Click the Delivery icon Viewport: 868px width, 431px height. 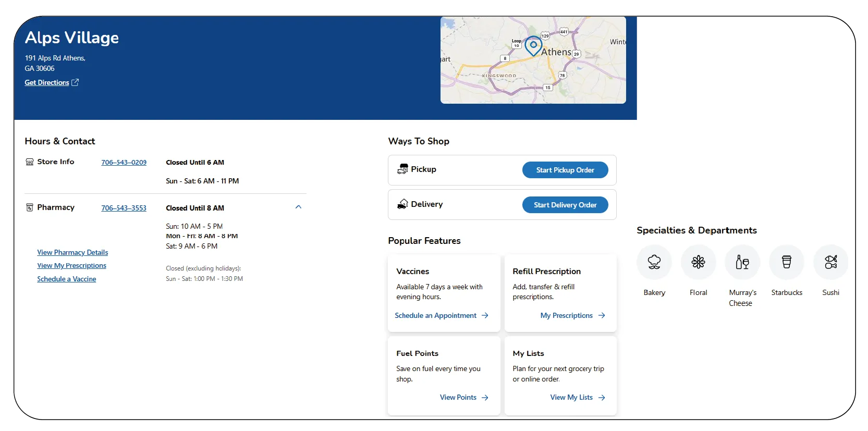click(x=402, y=204)
